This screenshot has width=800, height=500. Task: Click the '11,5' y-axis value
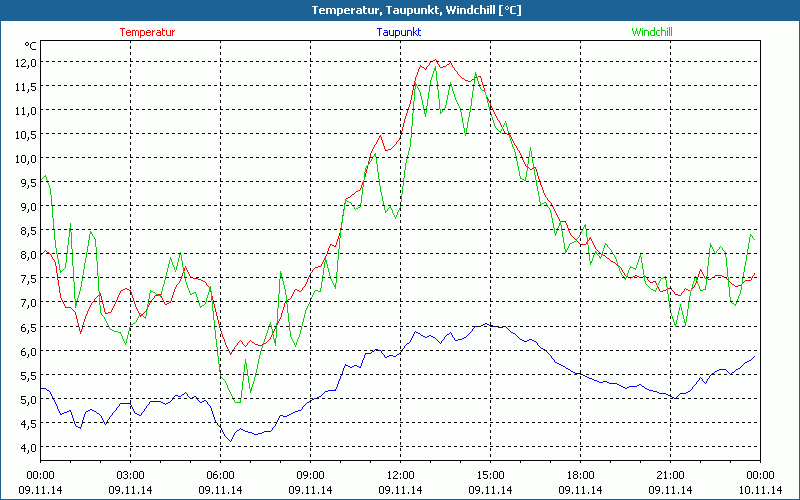(x=27, y=87)
